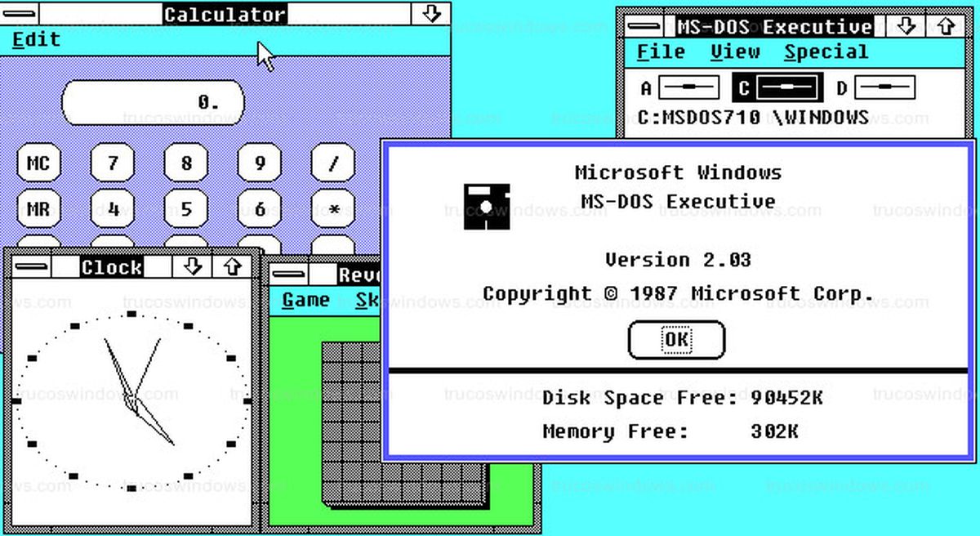Open the Game menu in Reversi
980x536 pixels.
pyautogui.click(x=305, y=301)
